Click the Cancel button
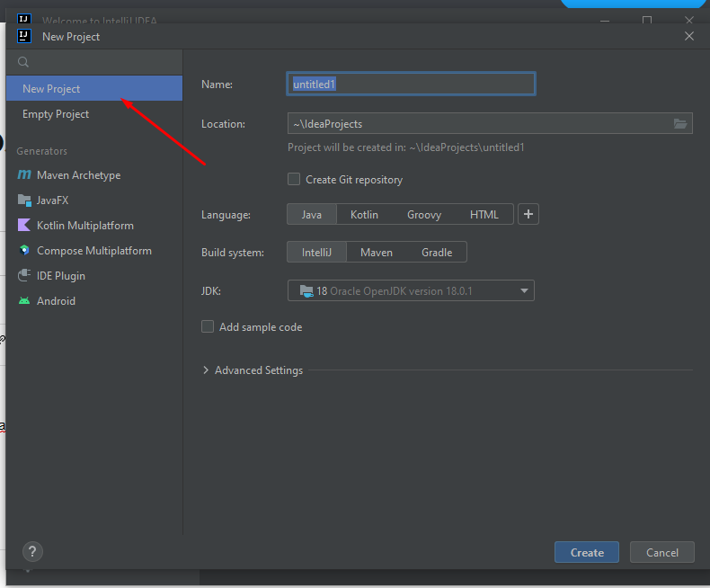Screen dimensions: 710x588 coord(662,552)
